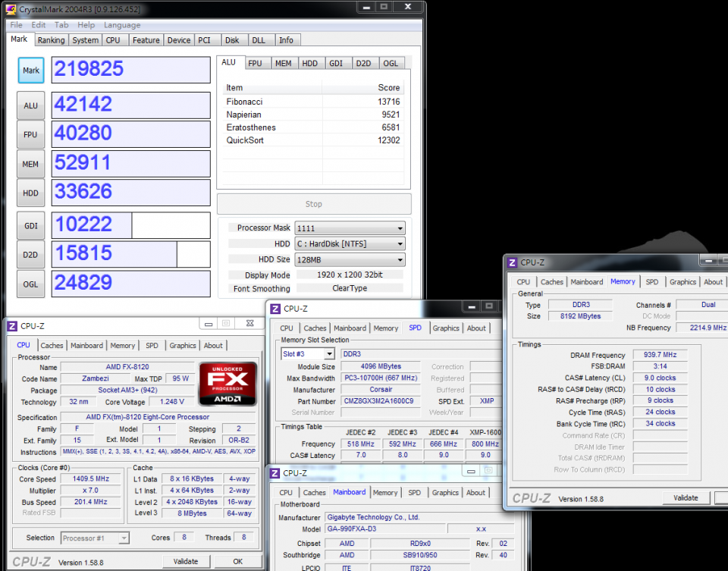This screenshot has width=728, height=571.
Task: Run the FPU benchmark button
Action: coord(30,135)
